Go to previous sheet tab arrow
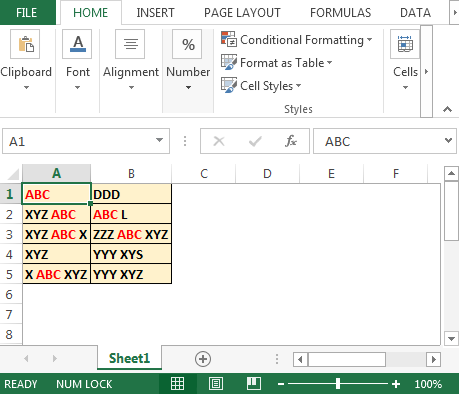Viewport: 459px width, 394px height. coord(26,359)
